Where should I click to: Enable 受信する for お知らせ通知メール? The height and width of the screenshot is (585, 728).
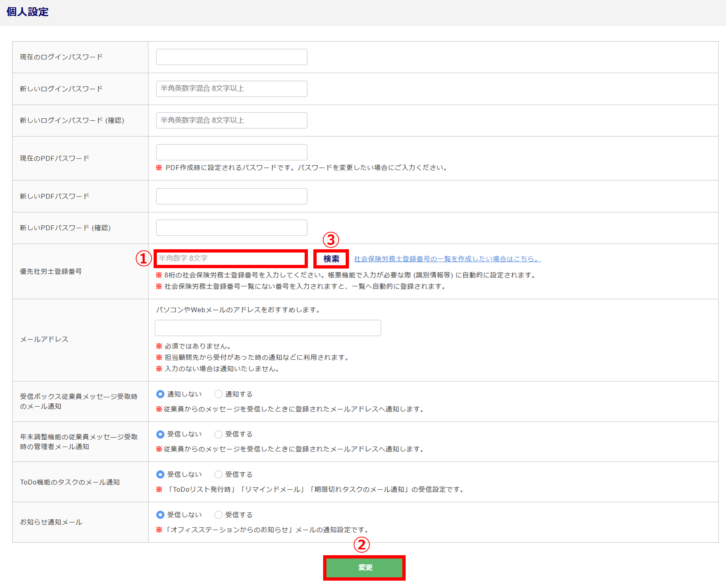(x=218, y=515)
